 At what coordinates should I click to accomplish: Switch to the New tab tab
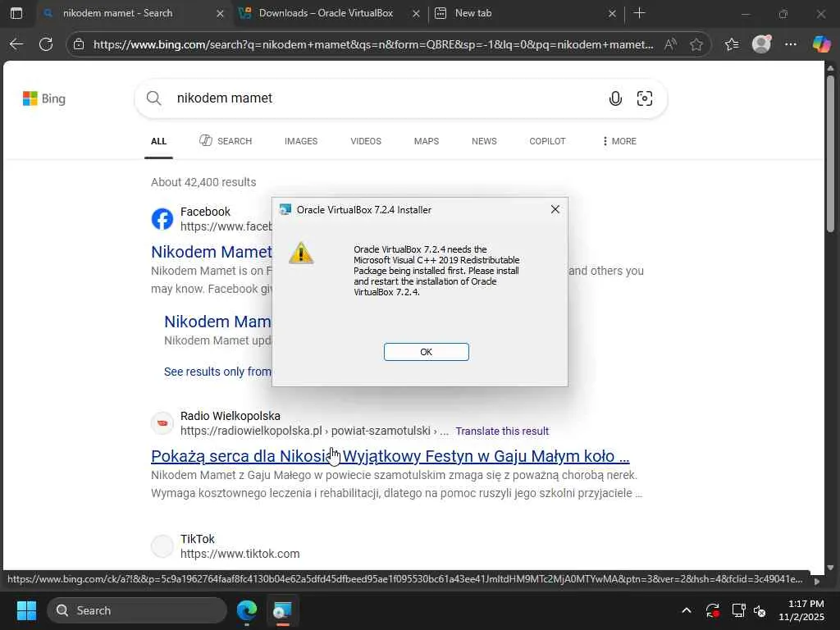473,13
